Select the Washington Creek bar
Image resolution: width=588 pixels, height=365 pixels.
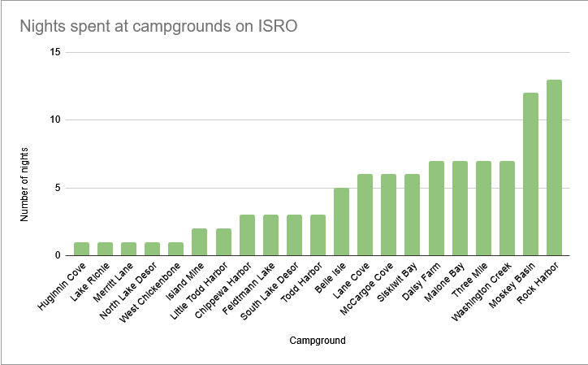point(507,208)
